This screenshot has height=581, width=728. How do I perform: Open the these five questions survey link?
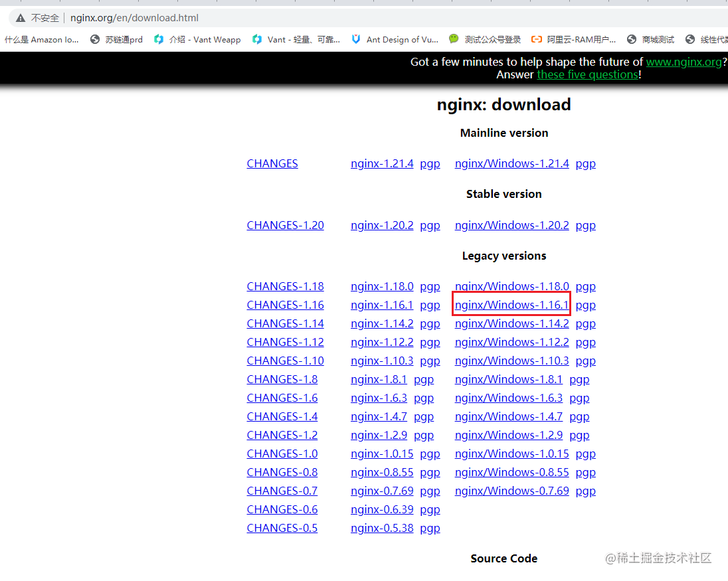(x=587, y=74)
